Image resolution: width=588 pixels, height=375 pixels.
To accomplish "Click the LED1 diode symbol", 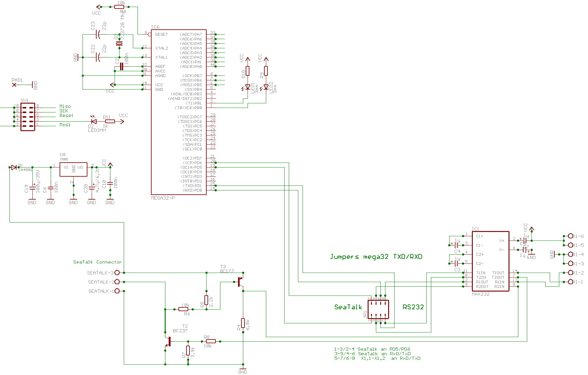I will (x=248, y=87).
